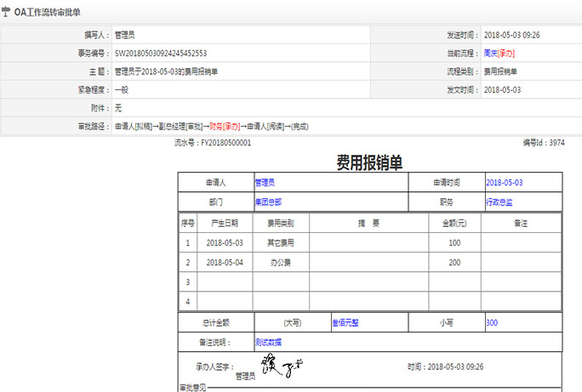Click serial number 'FY20180500001'

[225, 143]
